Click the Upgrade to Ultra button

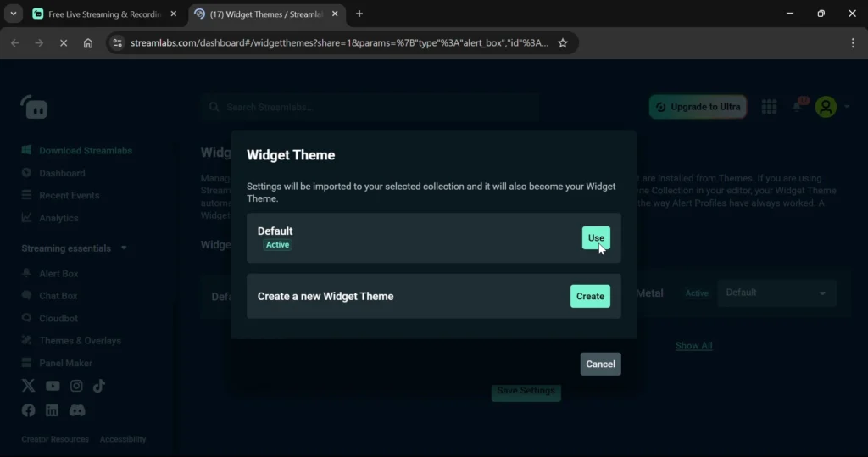tap(698, 107)
